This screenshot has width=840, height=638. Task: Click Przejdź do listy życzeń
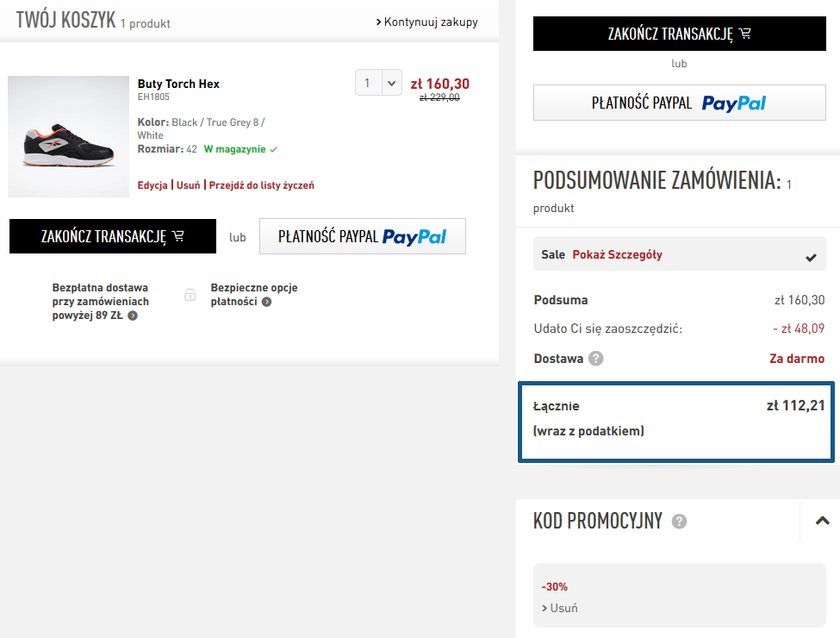pyautogui.click(x=261, y=185)
